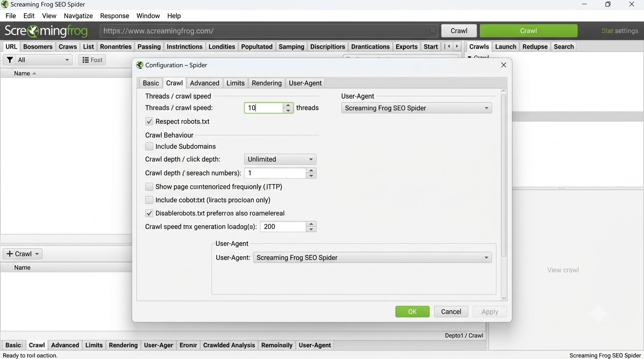Switch to the Advanced tab in the Configuration dialog
This screenshot has width=644, height=359.
coord(205,83)
